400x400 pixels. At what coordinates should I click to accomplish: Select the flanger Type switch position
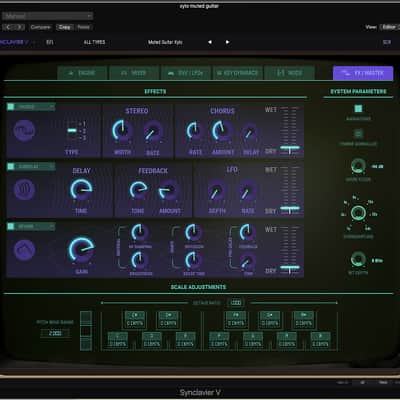[x=72, y=130]
